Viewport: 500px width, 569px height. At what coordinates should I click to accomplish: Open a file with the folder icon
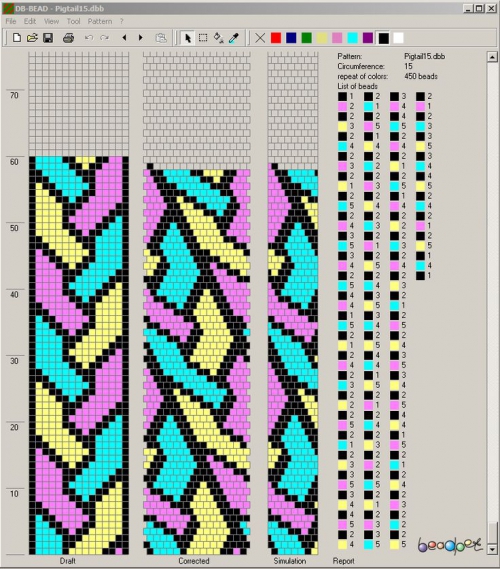coord(32,38)
